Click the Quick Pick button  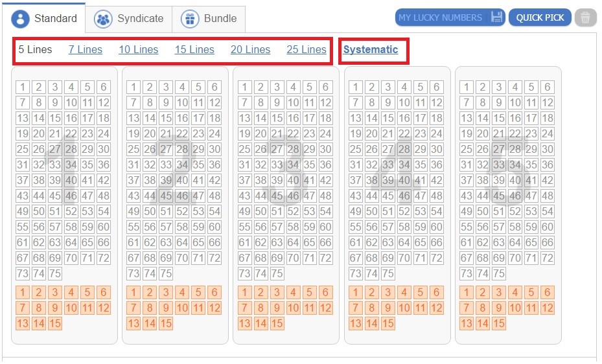click(540, 17)
